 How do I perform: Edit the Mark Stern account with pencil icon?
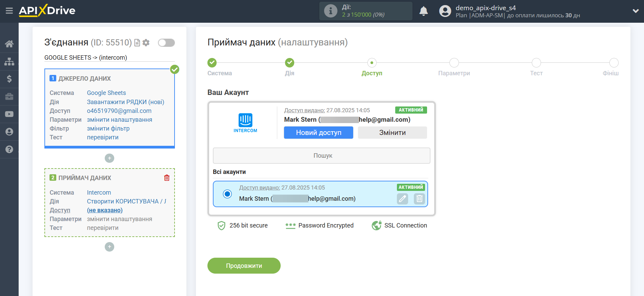402,199
